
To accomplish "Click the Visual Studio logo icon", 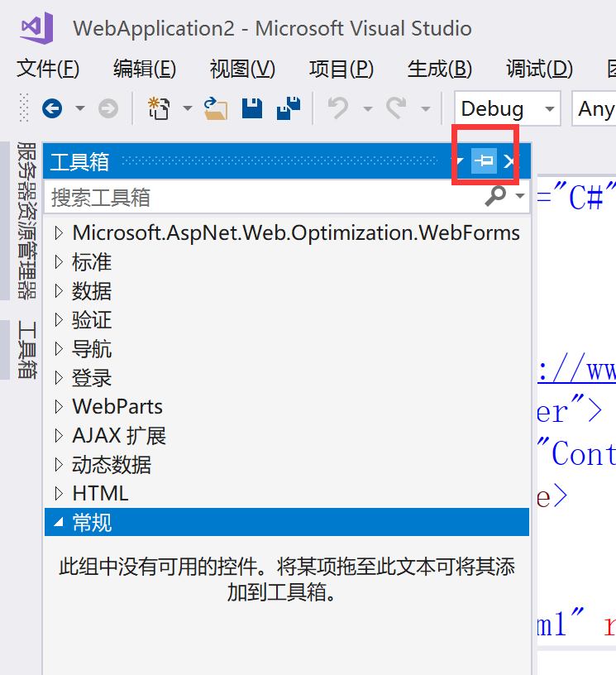I will coord(37,28).
